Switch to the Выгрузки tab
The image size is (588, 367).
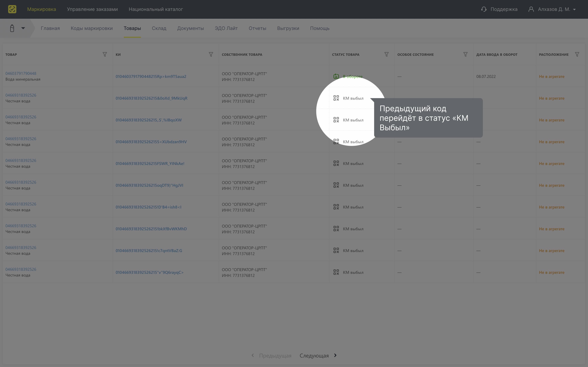tap(288, 28)
